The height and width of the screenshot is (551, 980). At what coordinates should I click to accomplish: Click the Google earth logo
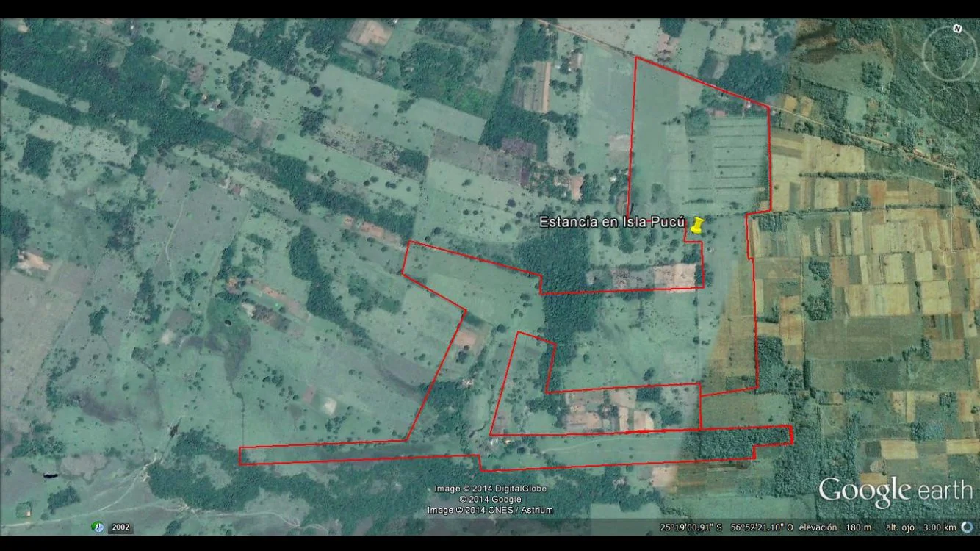click(x=895, y=491)
